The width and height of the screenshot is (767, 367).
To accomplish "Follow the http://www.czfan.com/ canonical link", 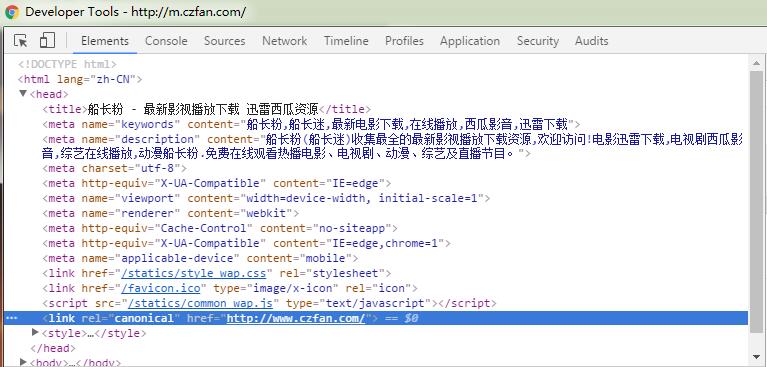I will tap(295, 318).
